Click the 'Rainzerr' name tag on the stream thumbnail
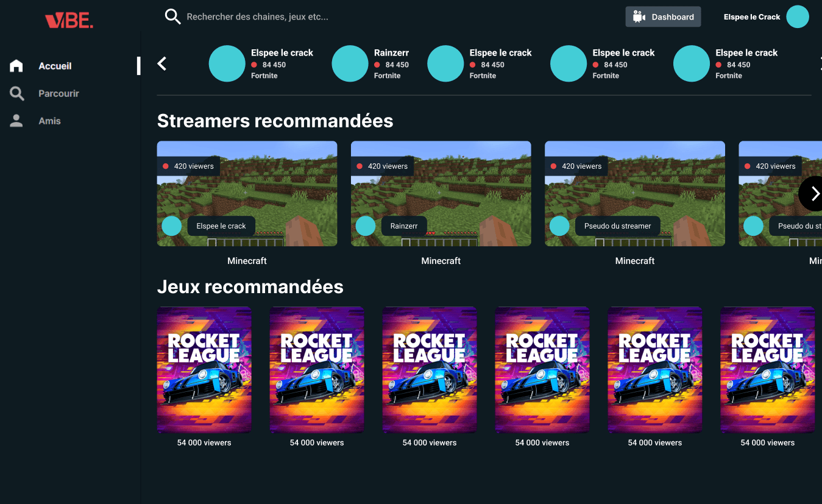This screenshot has width=822, height=504. click(404, 226)
